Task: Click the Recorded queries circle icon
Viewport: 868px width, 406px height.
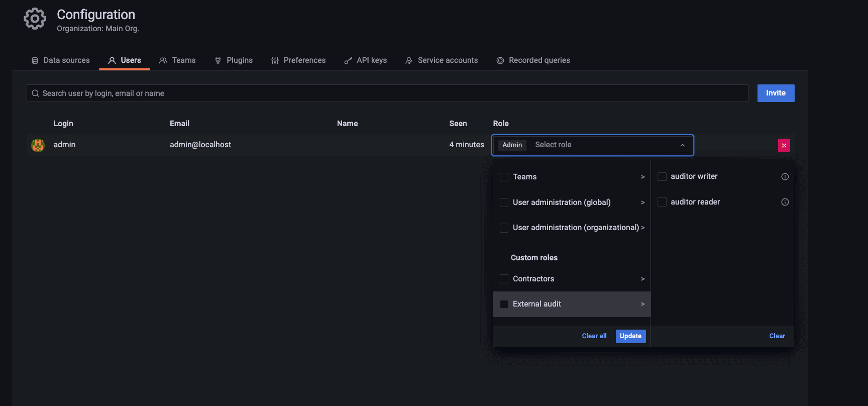Action: pyautogui.click(x=500, y=60)
